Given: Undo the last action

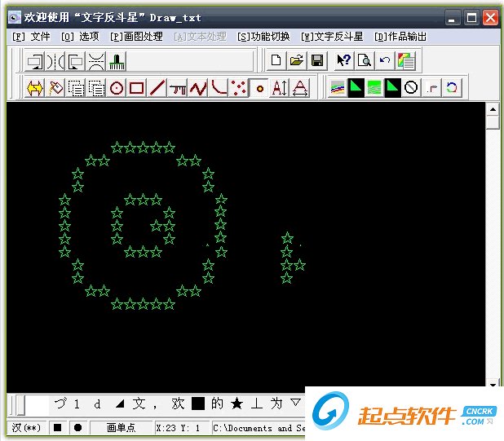Looking at the screenshot, I should point(385,60).
